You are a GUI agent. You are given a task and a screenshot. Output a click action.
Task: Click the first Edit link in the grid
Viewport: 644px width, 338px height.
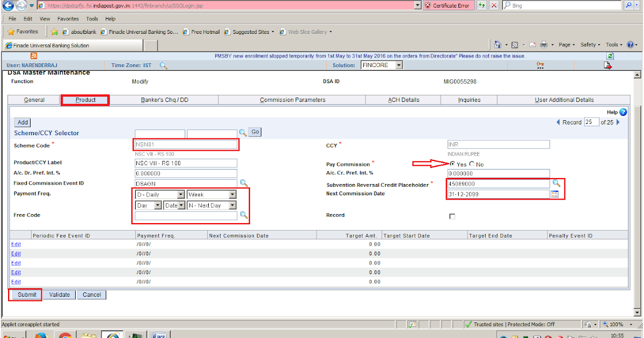click(16, 244)
